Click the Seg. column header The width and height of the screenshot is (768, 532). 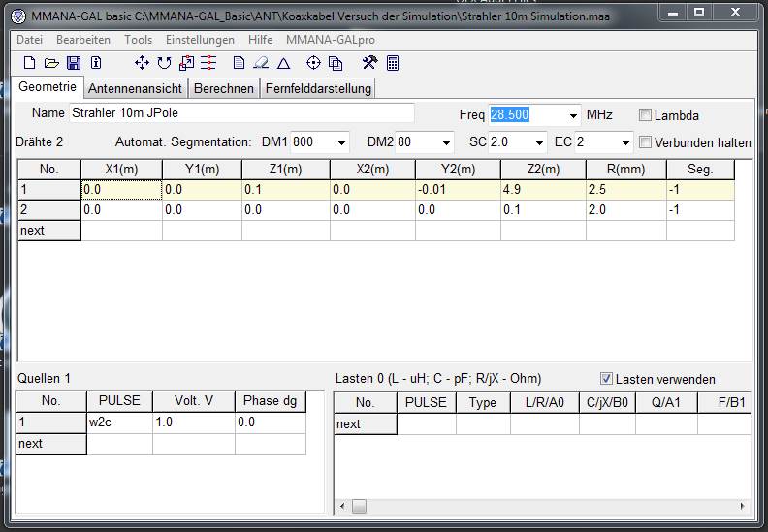(700, 170)
